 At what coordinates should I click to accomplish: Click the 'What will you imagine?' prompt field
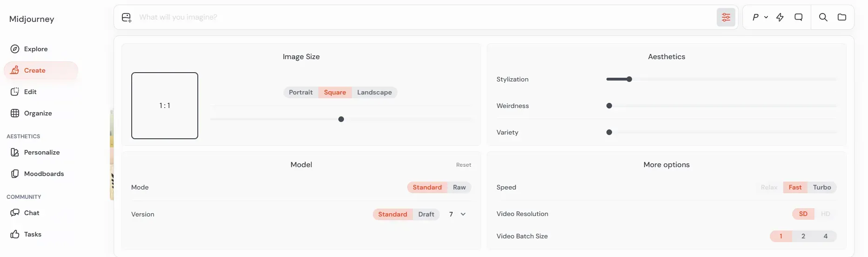(x=419, y=17)
